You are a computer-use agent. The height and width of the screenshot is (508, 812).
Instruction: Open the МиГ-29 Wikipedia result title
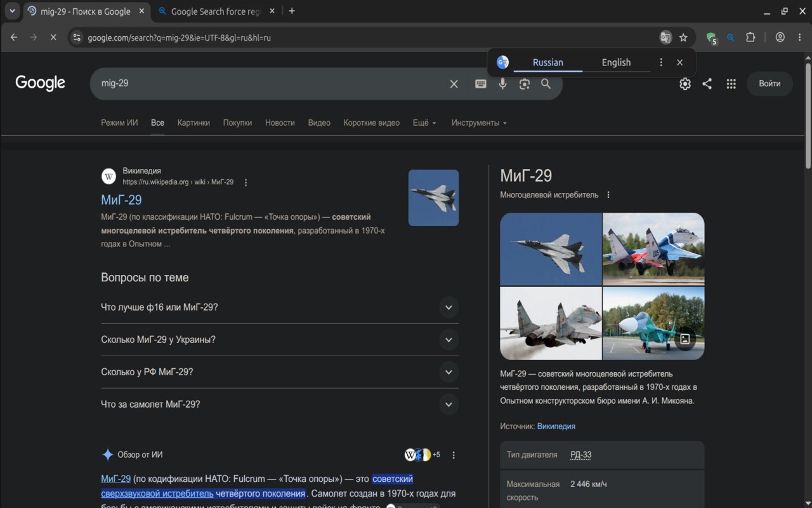pos(121,199)
